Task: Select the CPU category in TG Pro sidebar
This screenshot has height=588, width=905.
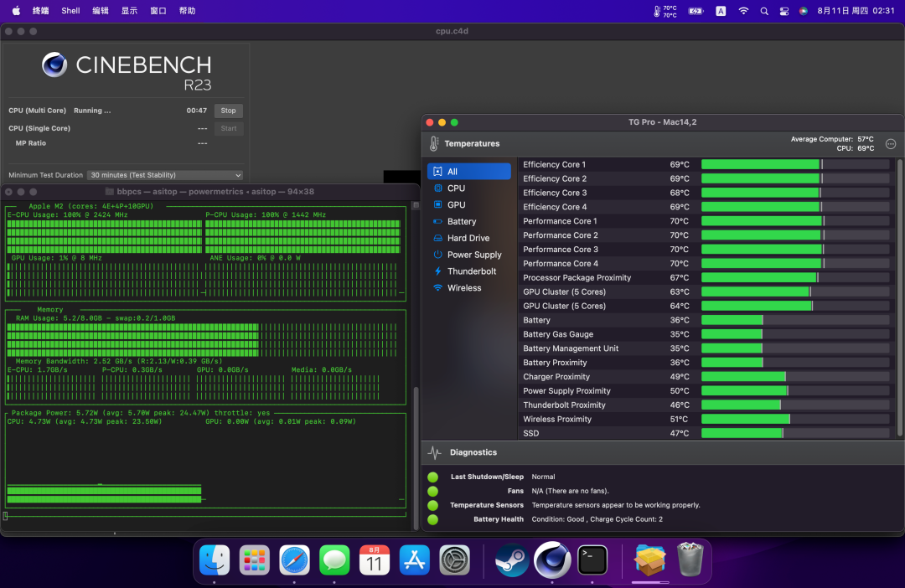Action: 455,188
